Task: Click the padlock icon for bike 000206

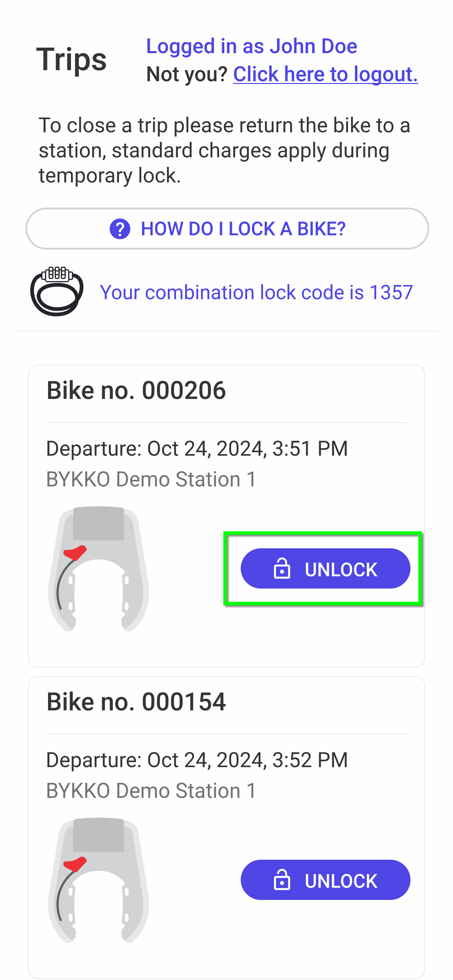Action: (x=282, y=568)
